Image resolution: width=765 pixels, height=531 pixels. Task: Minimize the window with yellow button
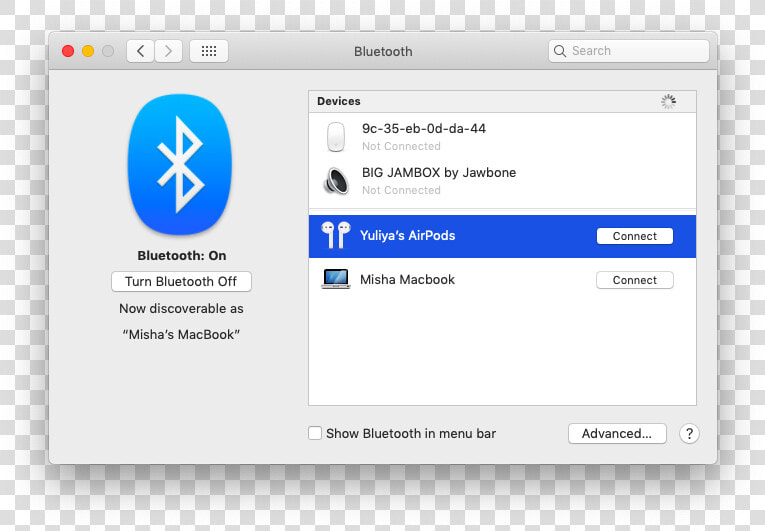[x=88, y=51]
